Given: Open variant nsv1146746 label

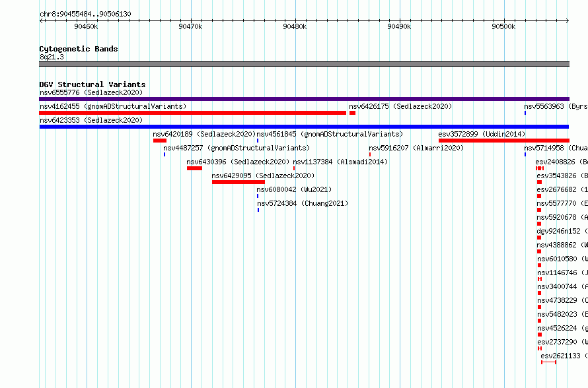Looking at the screenshot, I should 562,273.
